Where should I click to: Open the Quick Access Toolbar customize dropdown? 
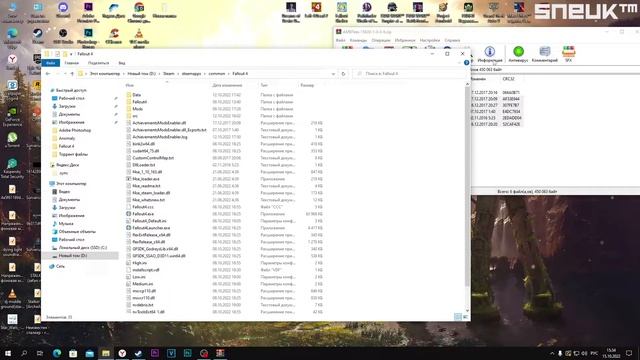(x=71, y=54)
